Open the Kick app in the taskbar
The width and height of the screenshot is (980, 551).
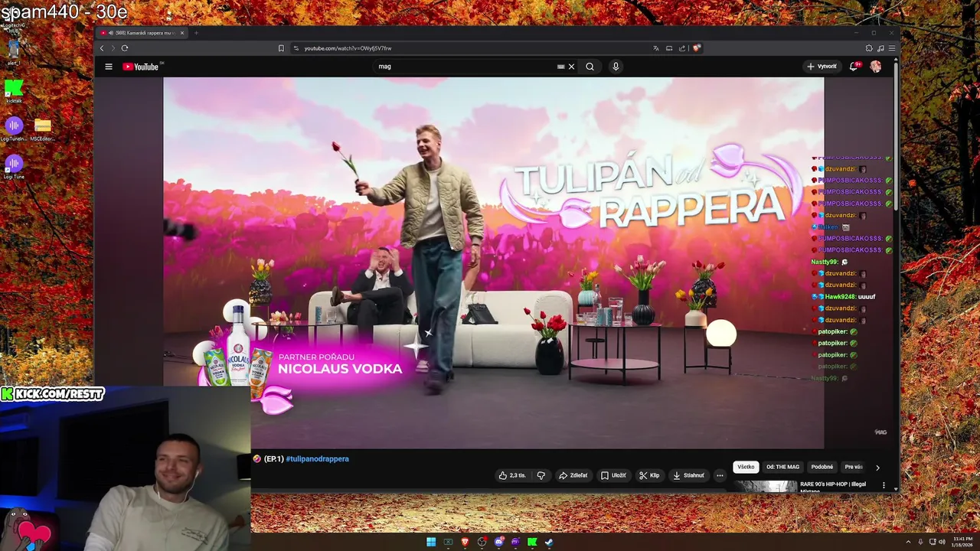pos(532,542)
